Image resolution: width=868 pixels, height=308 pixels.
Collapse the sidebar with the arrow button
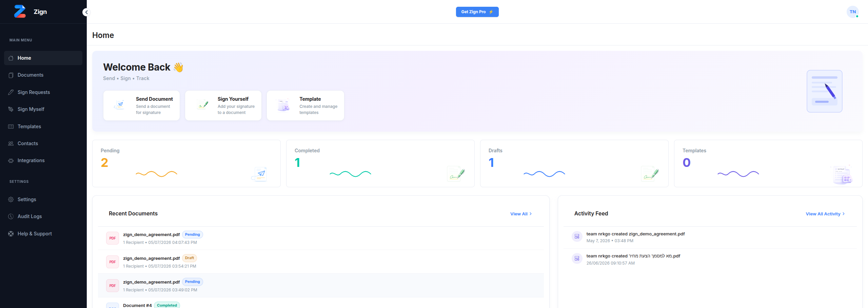86,12
